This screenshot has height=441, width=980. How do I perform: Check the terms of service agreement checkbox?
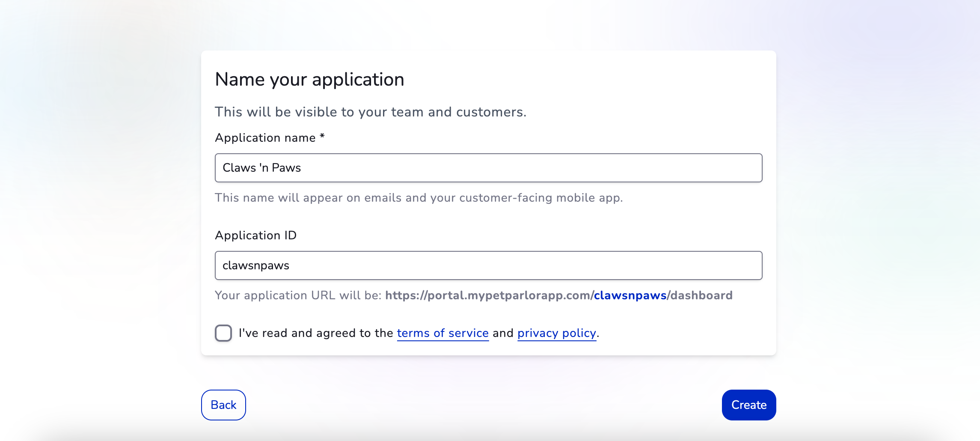pyautogui.click(x=223, y=333)
